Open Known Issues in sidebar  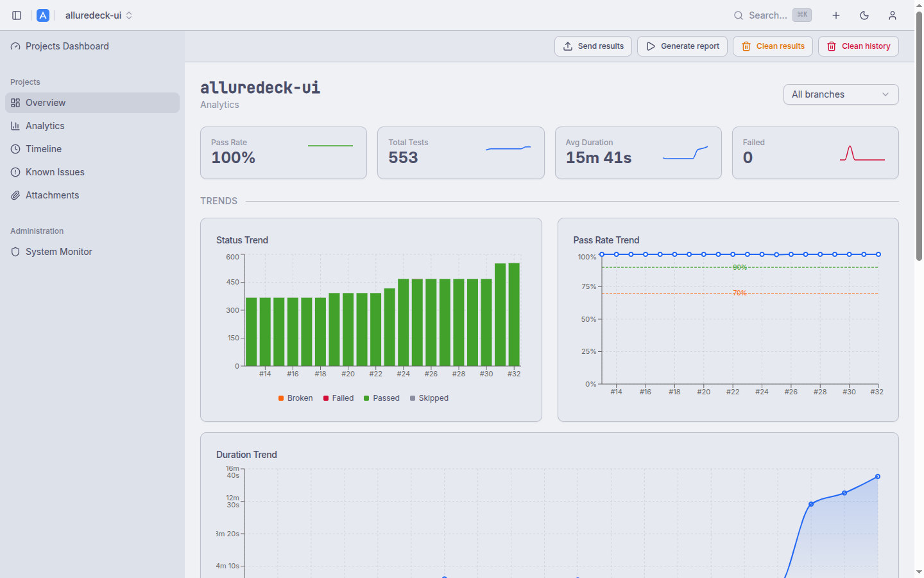tap(92, 172)
